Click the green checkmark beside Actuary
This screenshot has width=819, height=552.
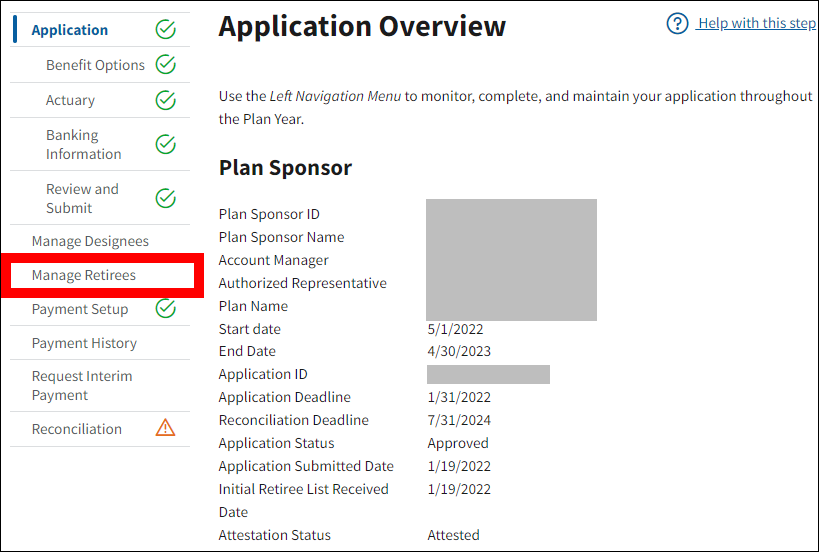(x=165, y=100)
